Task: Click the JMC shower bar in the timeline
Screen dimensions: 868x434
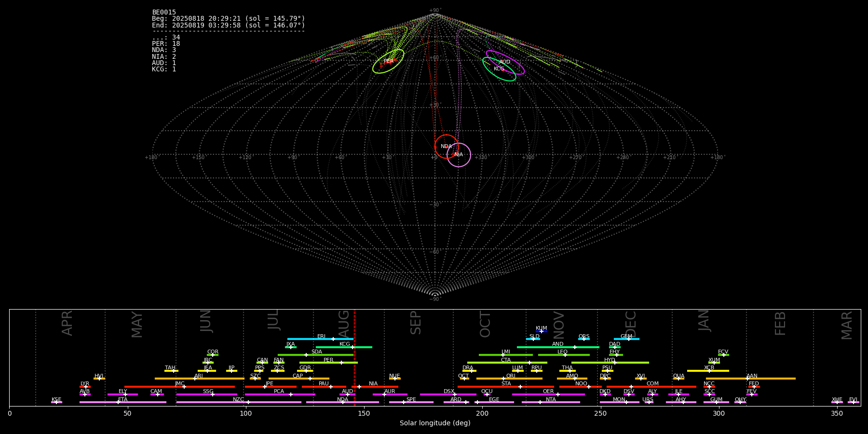Action: [179, 387]
